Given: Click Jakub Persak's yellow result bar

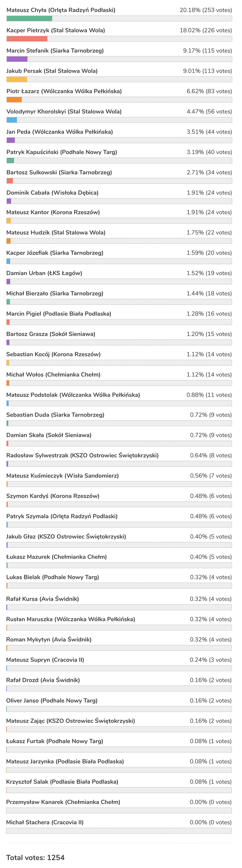Looking at the screenshot, I should [16, 80].
